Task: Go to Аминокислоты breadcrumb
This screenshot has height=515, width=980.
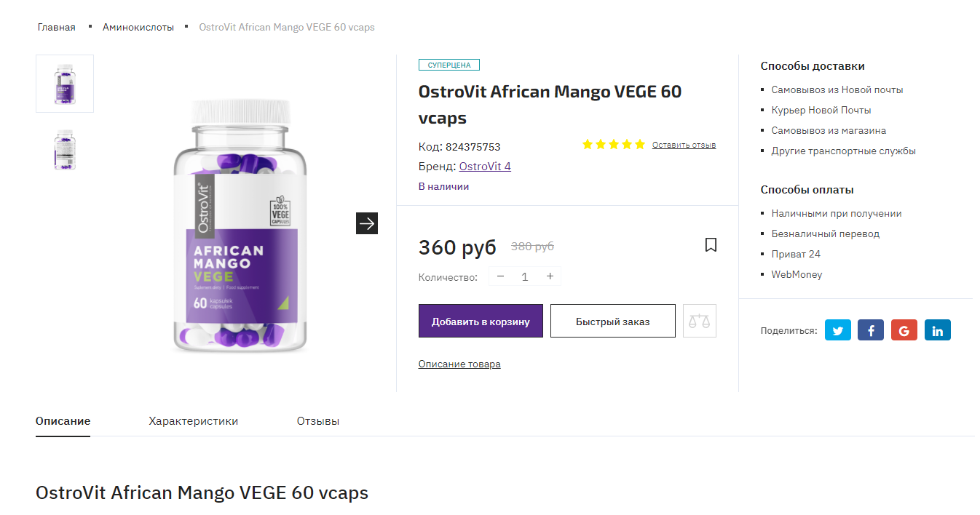Action: 138,27
